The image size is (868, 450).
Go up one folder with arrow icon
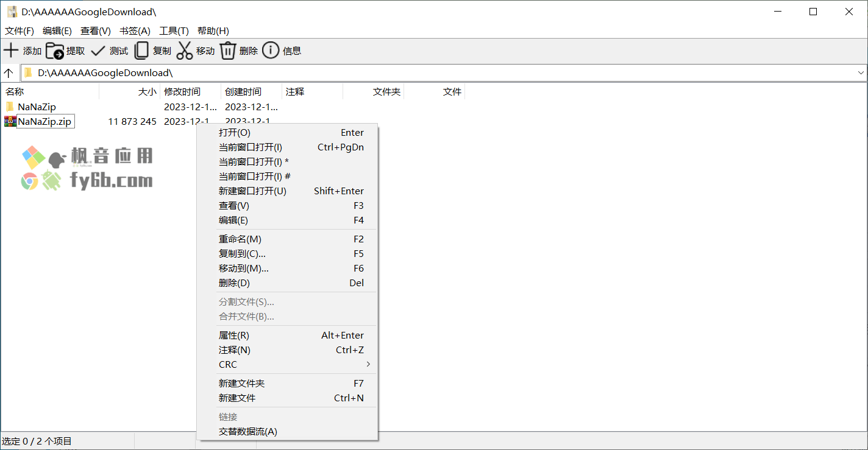[x=9, y=73]
